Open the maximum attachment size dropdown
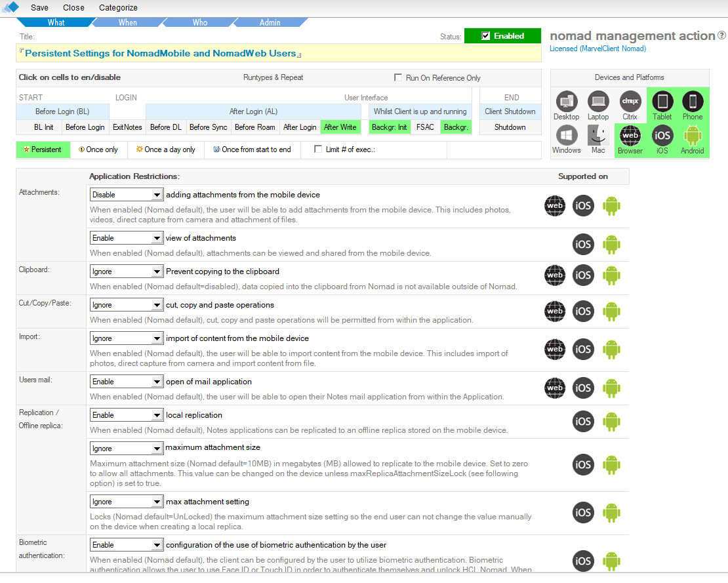Image resolution: width=728 pixels, height=583 pixels. click(x=127, y=448)
